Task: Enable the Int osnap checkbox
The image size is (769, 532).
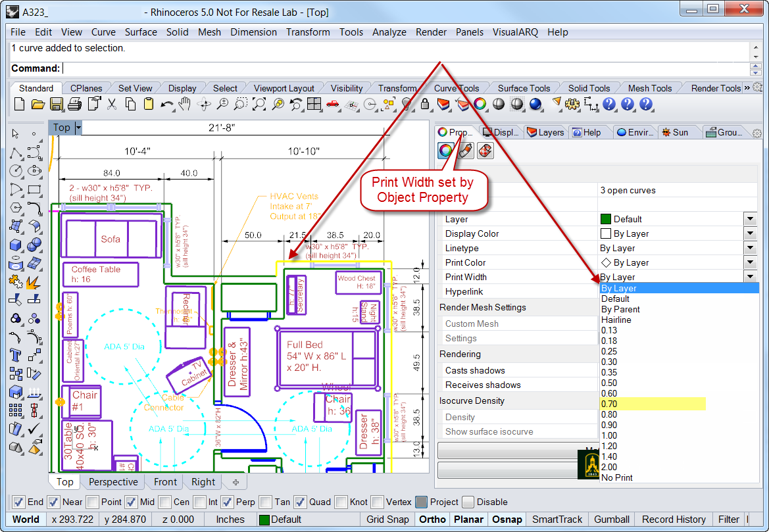Action: pyautogui.click(x=199, y=502)
